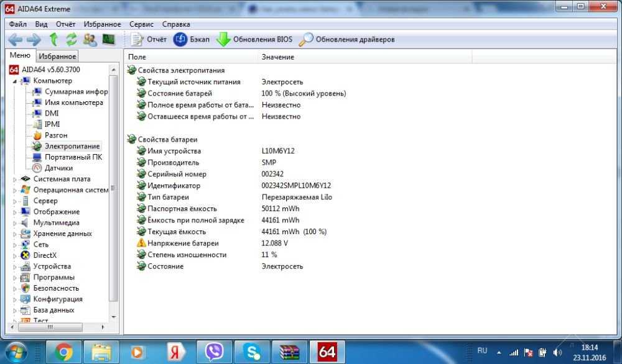Select the Паспортная ёмкость row
The width and height of the screenshot is (622, 364).
pos(217,209)
